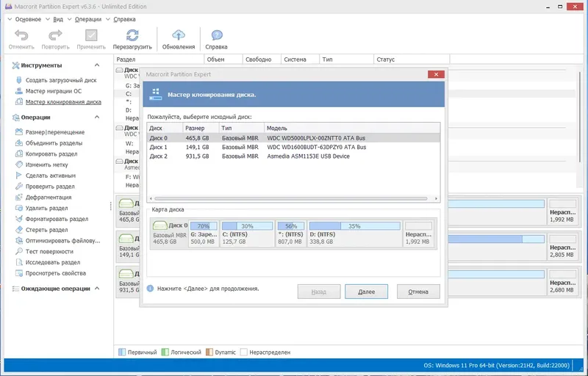Viewport: 588px width, 376px height.
Task: Click the Отменить undo toolbar icon
Action: [x=21, y=35]
